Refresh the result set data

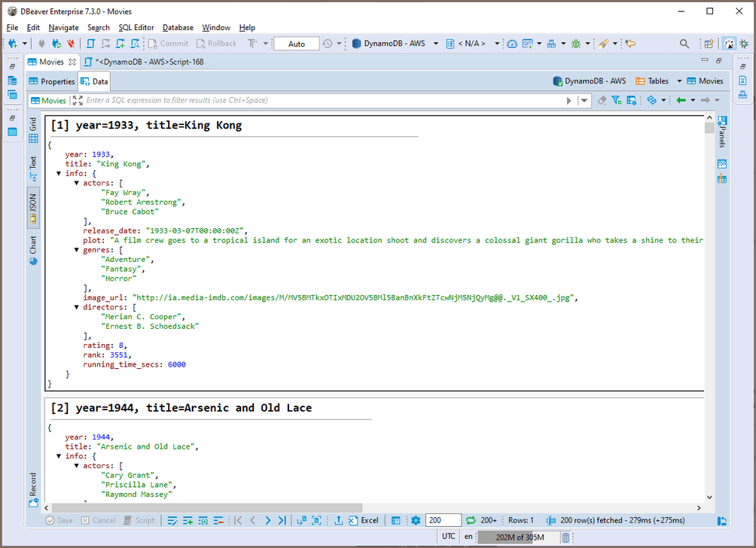pyautogui.click(x=471, y=520)
